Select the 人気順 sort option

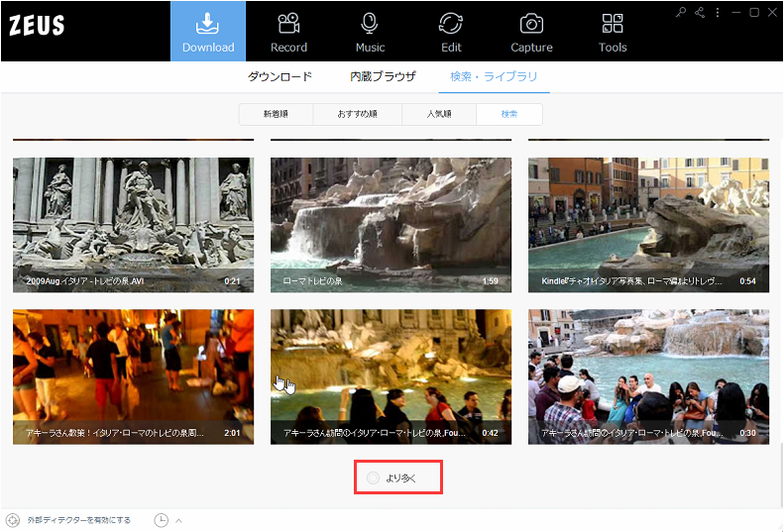click(438, 114)
